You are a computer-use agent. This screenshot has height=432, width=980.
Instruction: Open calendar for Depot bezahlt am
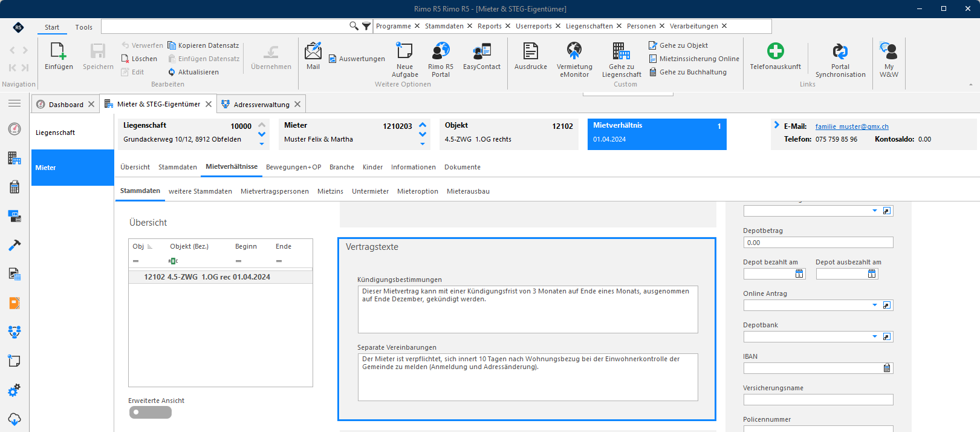(x=799, y=274)
